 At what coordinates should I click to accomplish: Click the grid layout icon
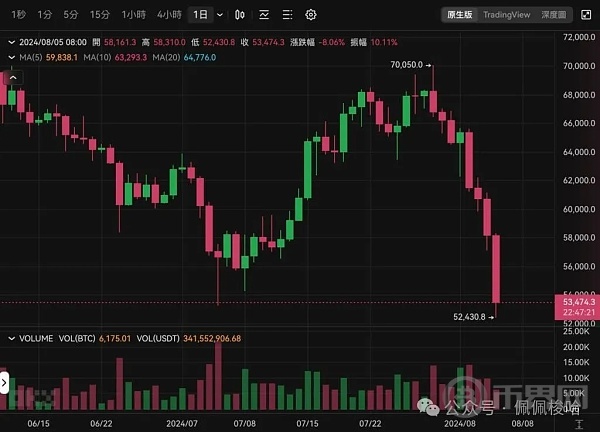(x=287, y=15)
